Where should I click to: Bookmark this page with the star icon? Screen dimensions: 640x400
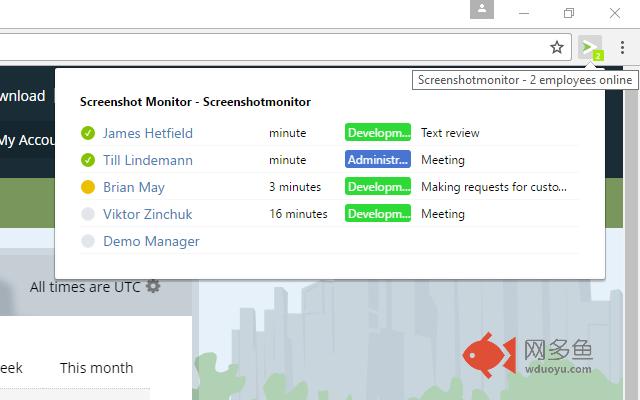557,47
